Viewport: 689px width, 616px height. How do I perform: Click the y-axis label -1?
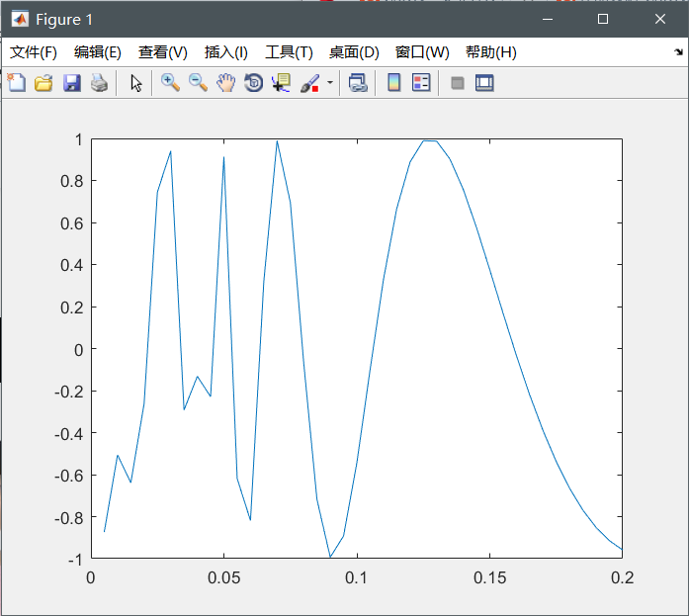(x=75, y=560)
